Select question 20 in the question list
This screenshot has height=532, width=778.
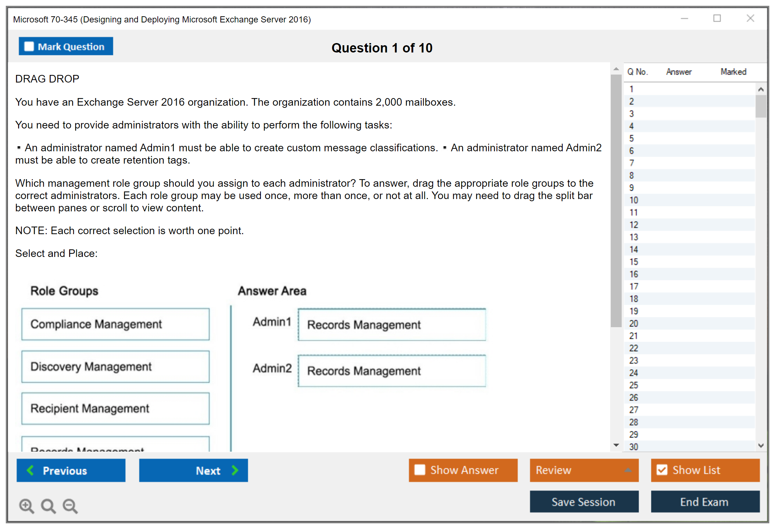(634, 324)
